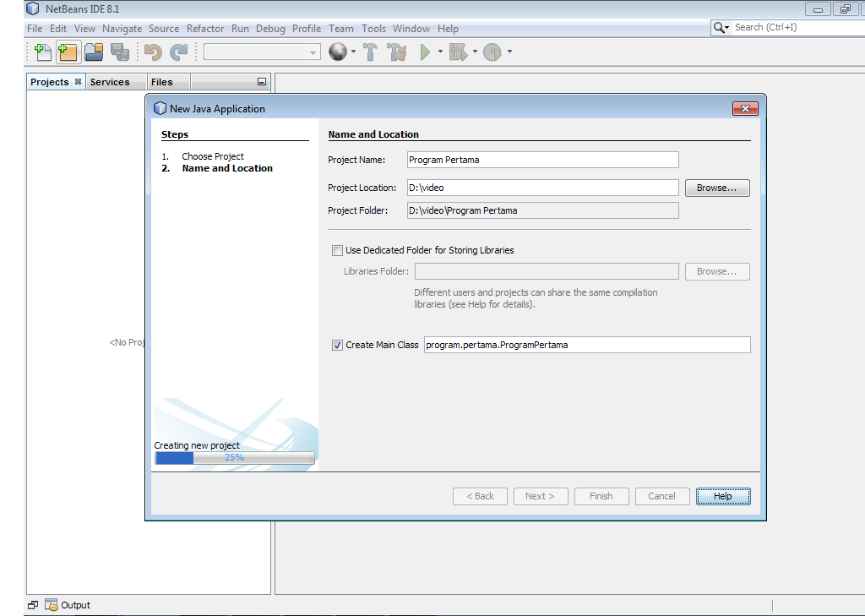Screen dimensions: 865x616
Task: Open the Source menu
Action: [x=164, y=29]
